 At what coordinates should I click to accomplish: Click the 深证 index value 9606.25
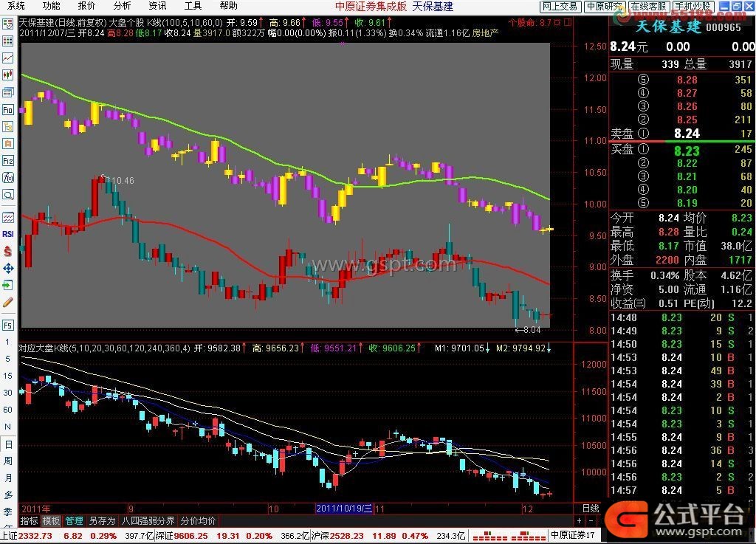coord(191,536)
